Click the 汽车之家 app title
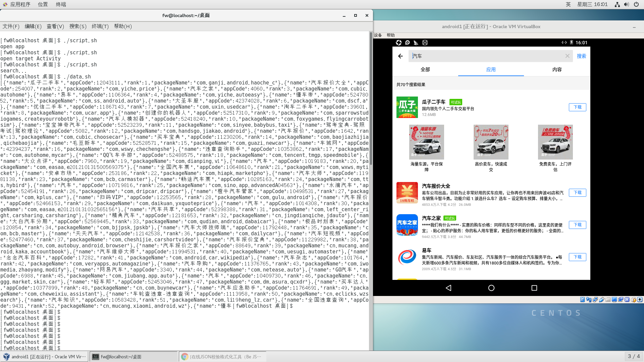This screenshot has height=362, width=644. [431, 218]
